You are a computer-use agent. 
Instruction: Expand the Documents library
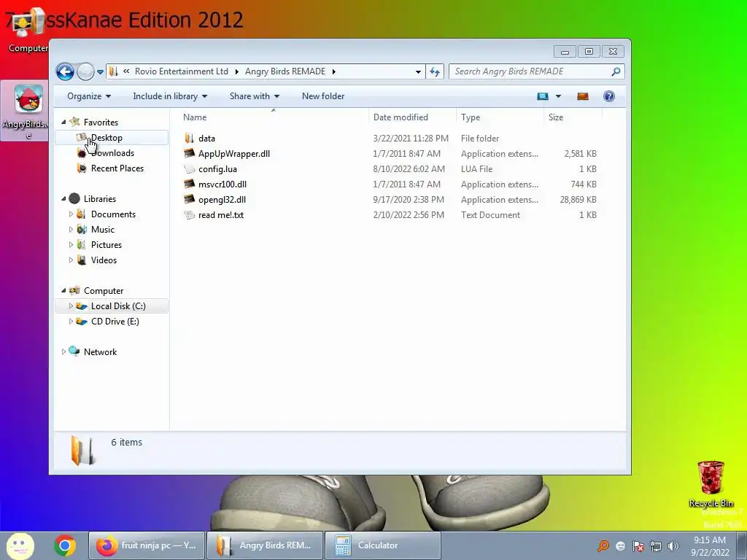click(71, 214)
